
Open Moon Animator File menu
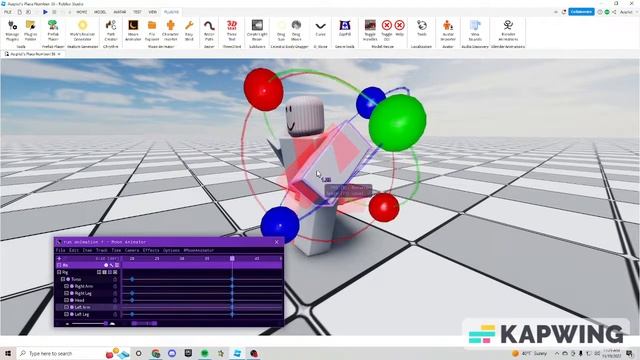(60, 250)
